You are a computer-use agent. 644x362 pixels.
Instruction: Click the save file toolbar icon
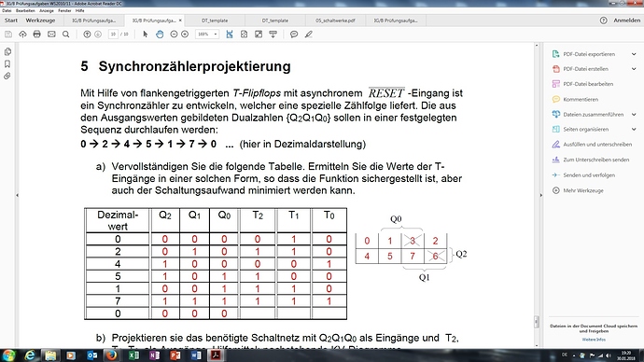click(x=8, y=35)
